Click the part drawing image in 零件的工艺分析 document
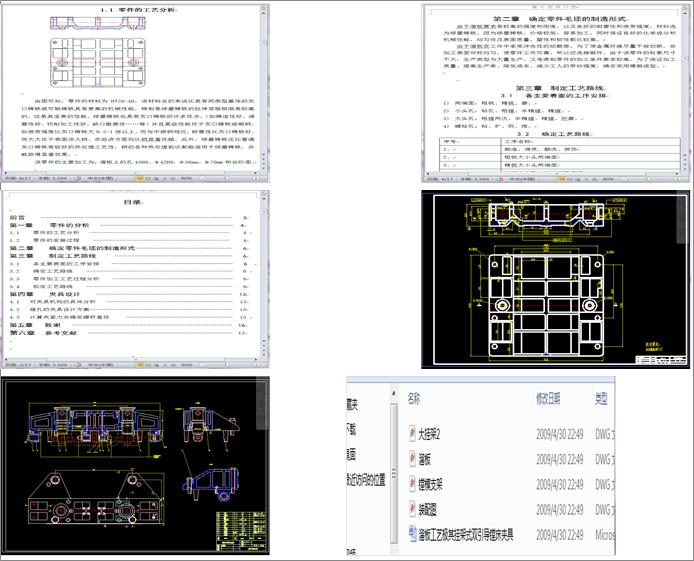The image size is (694, 561). coord(98,52)
